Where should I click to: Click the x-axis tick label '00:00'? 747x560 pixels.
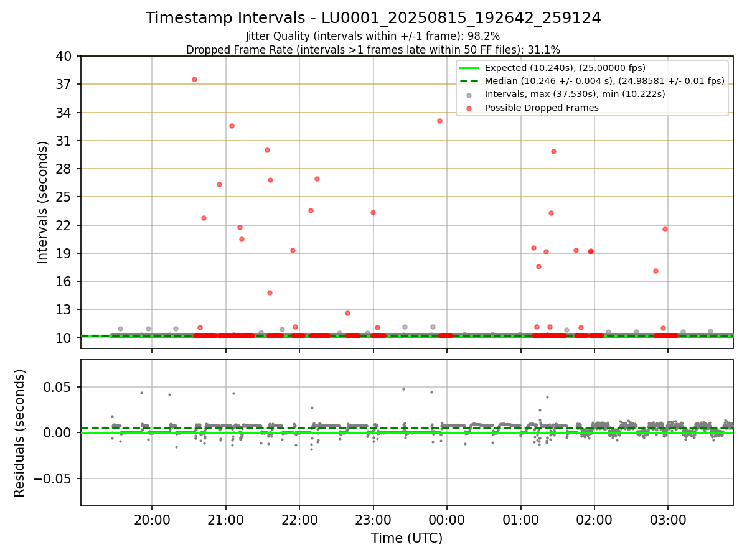447,519
